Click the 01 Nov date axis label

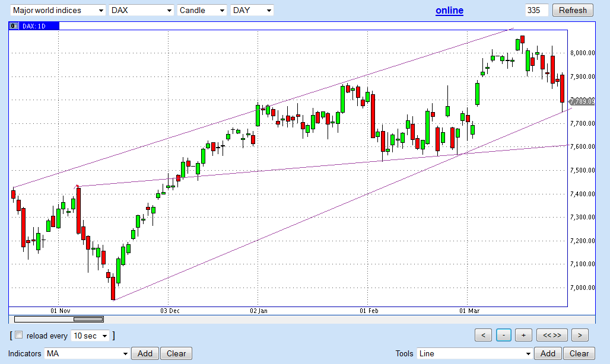coord(61,311)
